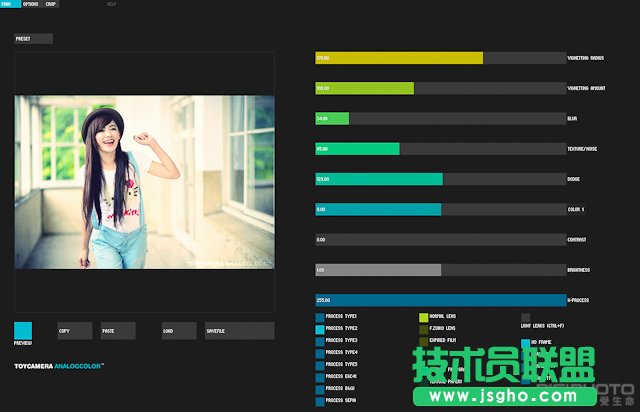Choose Process Type3 option
This screenshot has height=412, width=640.
coord(320,341)
